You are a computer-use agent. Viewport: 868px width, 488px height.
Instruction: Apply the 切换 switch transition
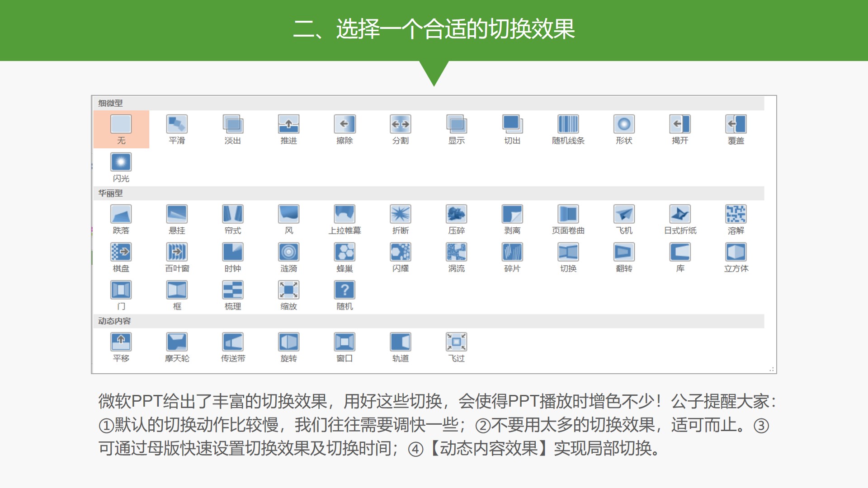coord(568,257)
